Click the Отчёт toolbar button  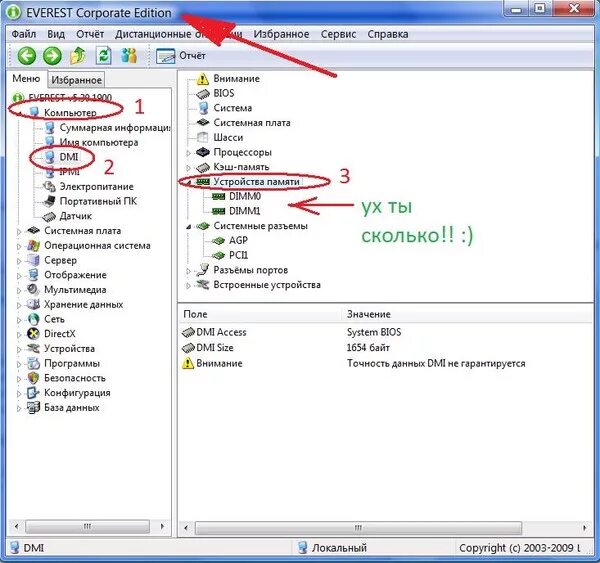[181, 56]
